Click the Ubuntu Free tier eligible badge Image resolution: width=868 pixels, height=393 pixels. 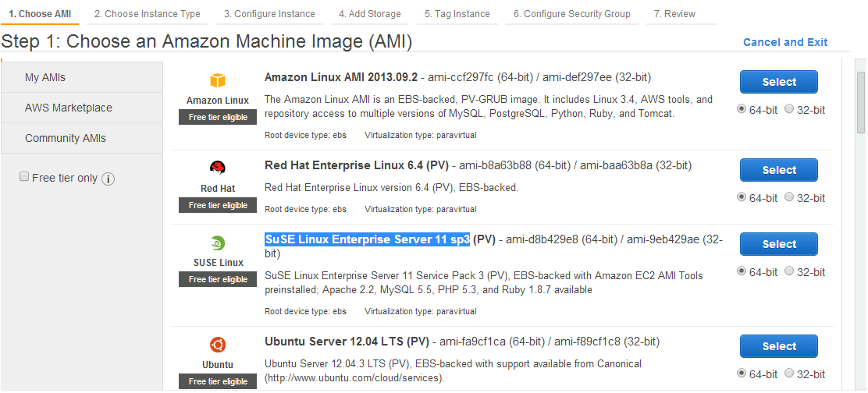coord(218,381)
